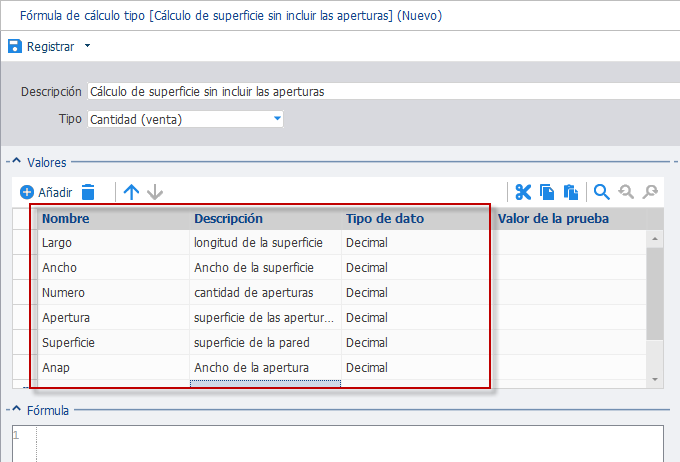Delete the value with the trash icon

pos(88,192)
